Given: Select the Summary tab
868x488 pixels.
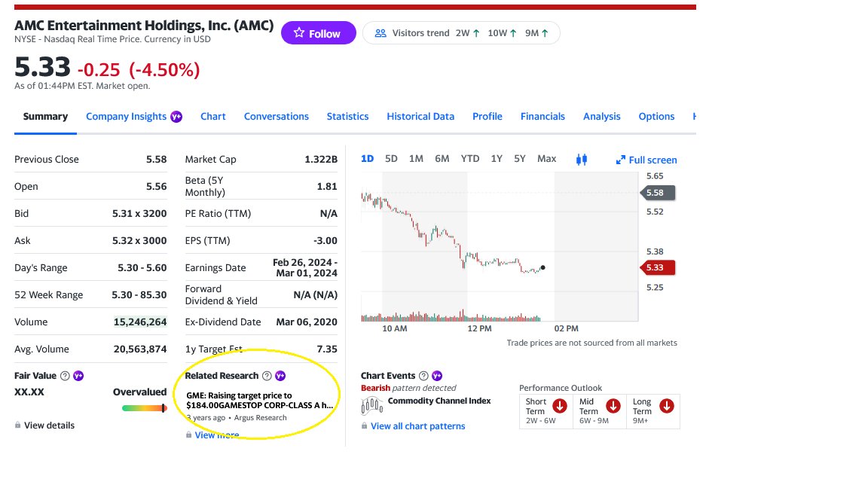Looking at the screenshot, I should pyautogui.click(x=45, y=116).
